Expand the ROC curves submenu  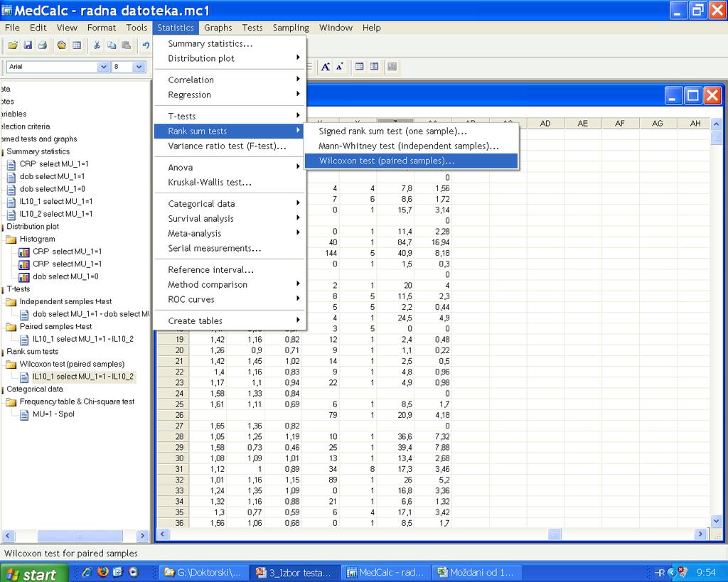point(230,299)
